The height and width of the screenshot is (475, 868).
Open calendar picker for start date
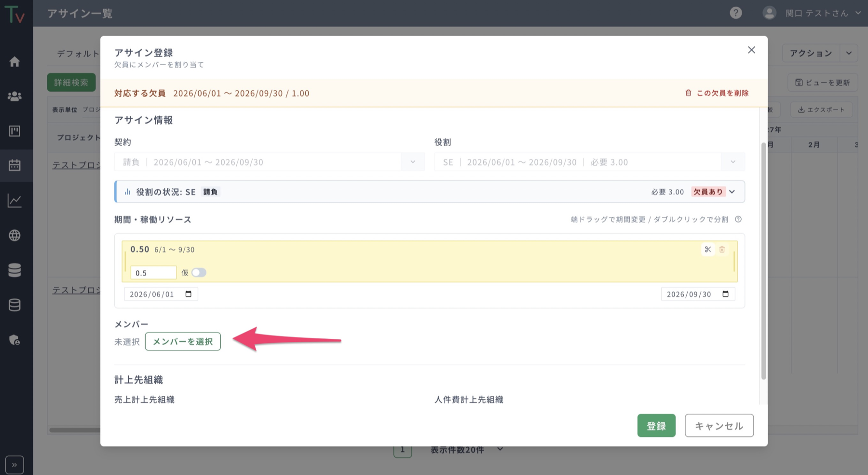[189, 294]
